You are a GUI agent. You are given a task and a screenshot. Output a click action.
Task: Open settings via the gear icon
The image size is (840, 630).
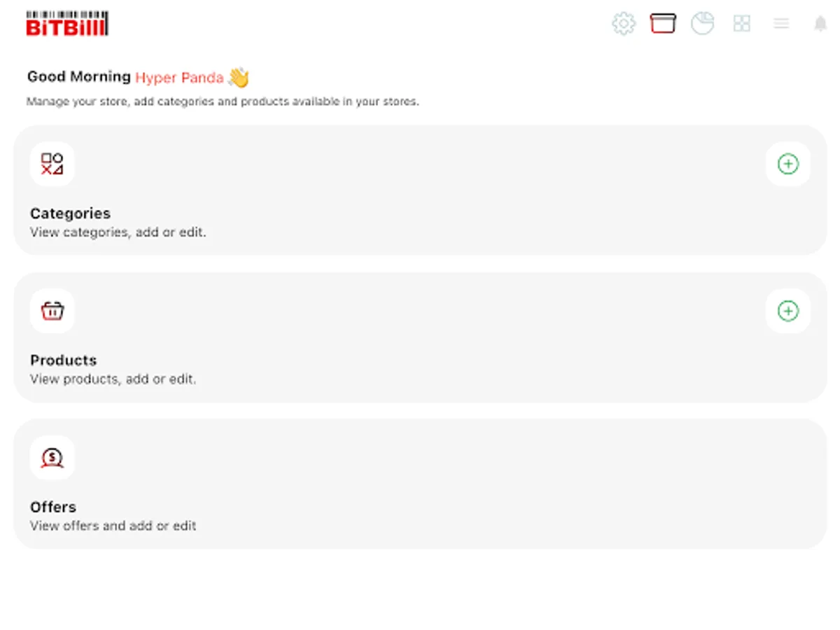coord(623,24)
